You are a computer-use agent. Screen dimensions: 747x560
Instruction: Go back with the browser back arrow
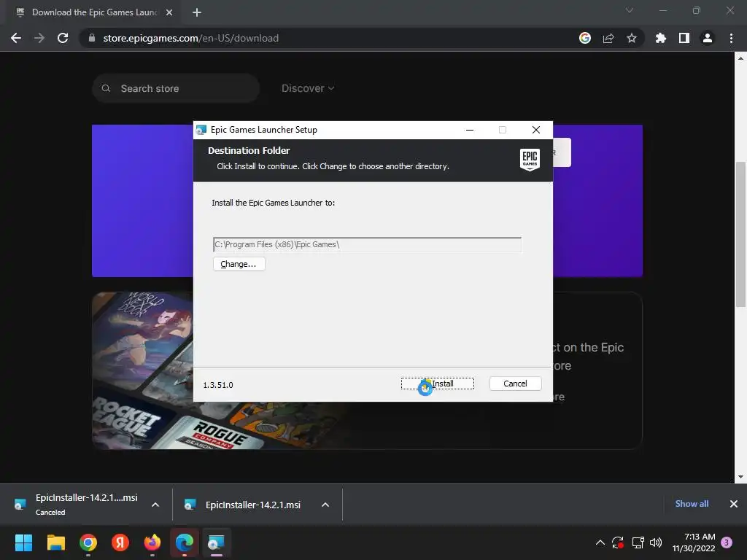[16, 38]
